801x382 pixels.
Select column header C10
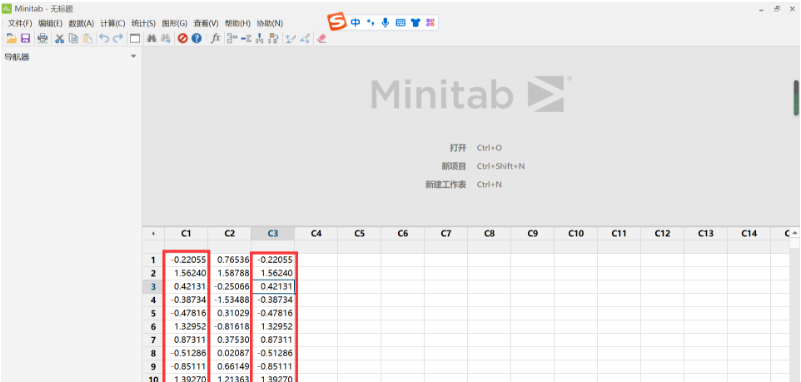click(576, 233)
